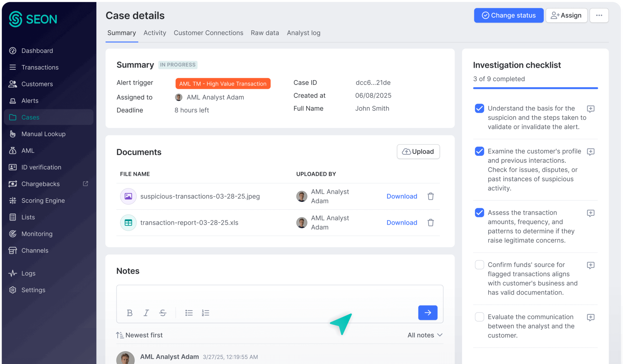Click the Bold formatting icon in Notes
The height and width of the screenshot is (364, 623).
[130, 313]
